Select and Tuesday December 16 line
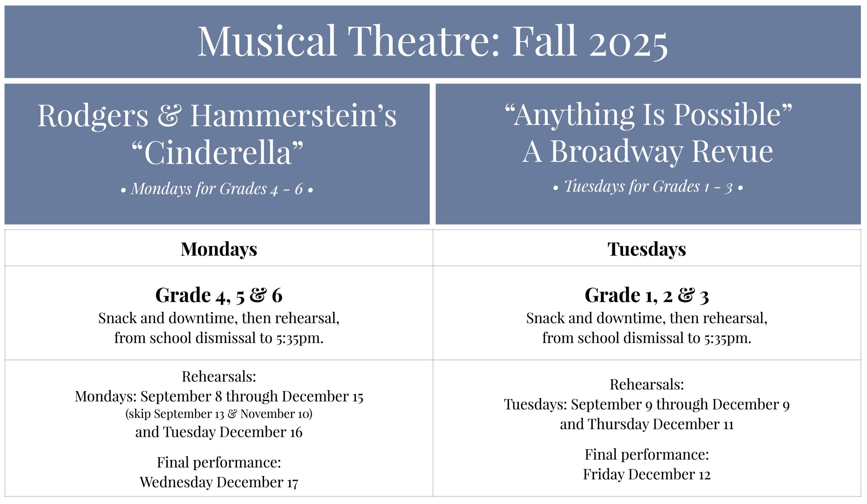The height and width of the screenshot is (504, 867). tap(219, 432)
